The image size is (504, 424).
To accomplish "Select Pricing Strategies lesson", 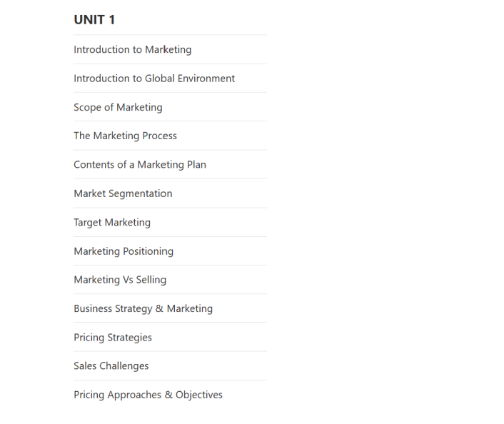I will (x=113, y=338).
